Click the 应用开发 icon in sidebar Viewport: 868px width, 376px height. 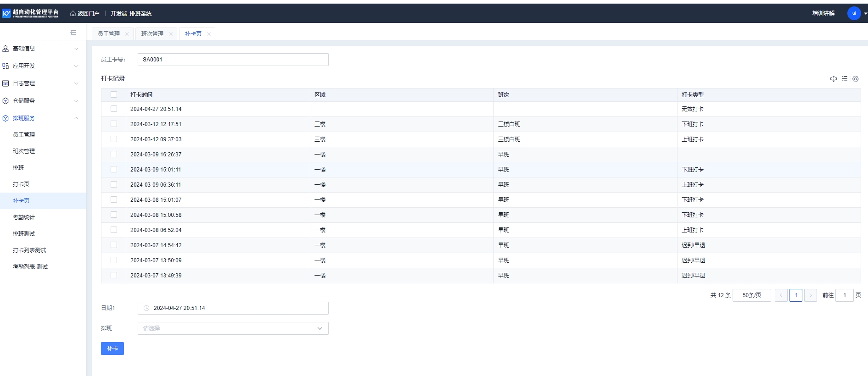[6, 66]
